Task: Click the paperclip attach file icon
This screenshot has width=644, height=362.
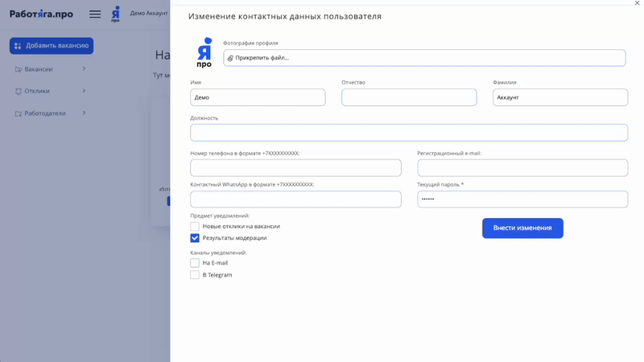Action: point(230,58)
